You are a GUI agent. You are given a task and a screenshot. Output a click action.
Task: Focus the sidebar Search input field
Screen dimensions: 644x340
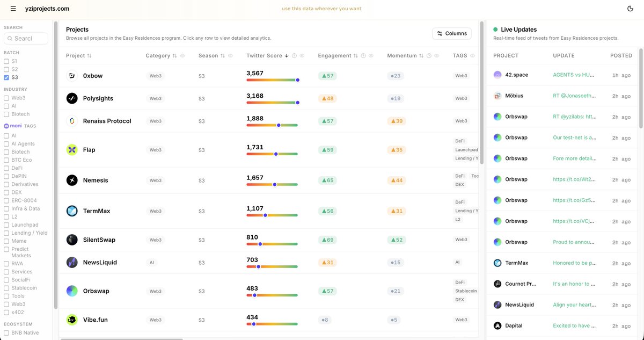(26, 38)
